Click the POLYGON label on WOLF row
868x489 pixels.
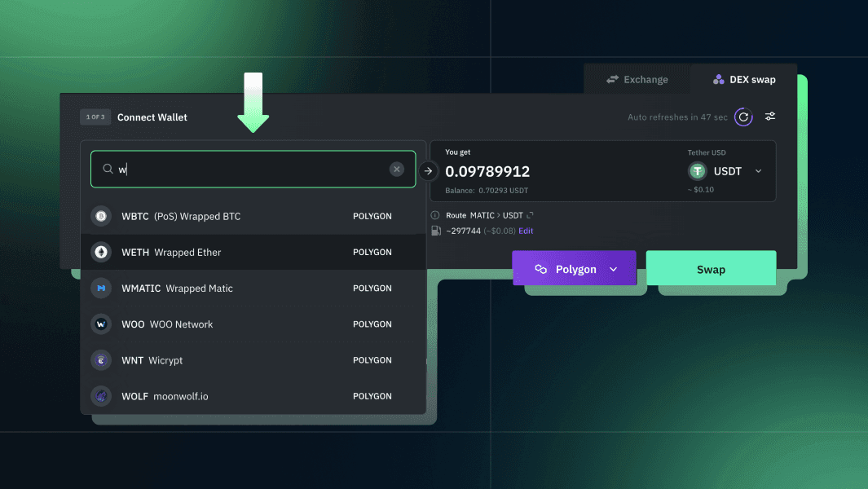pos(372,396)
